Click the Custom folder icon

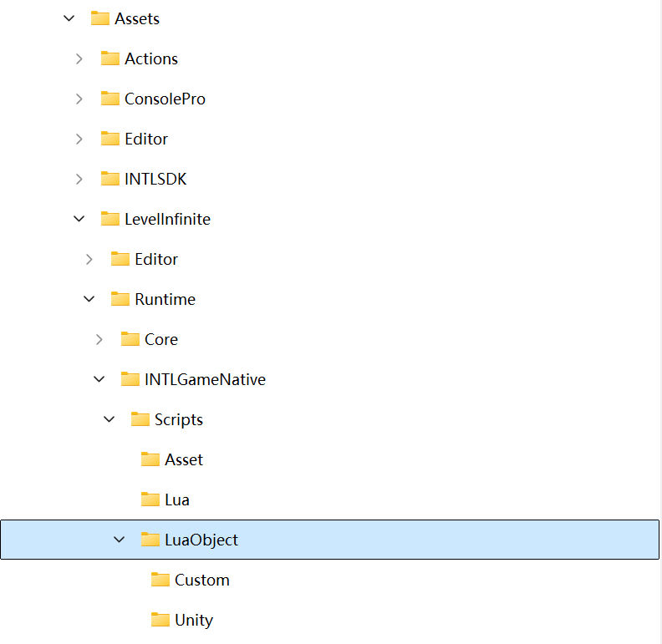[160, 580]
